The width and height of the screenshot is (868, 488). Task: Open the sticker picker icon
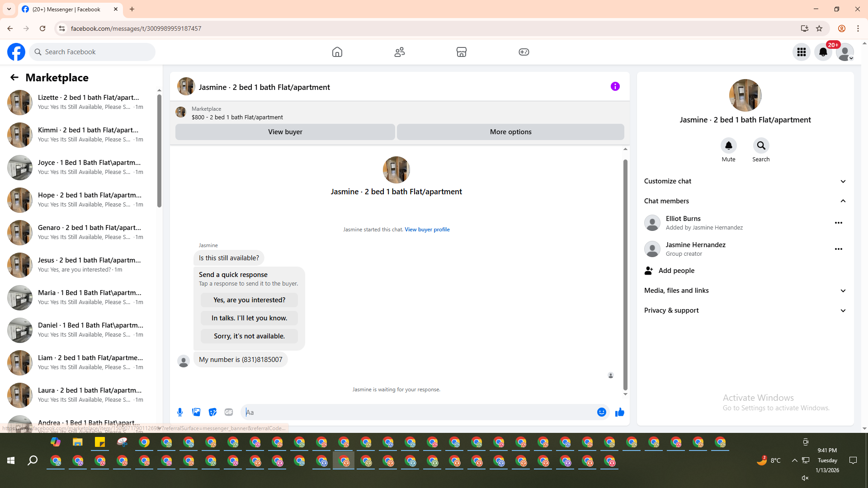(212, 412)
